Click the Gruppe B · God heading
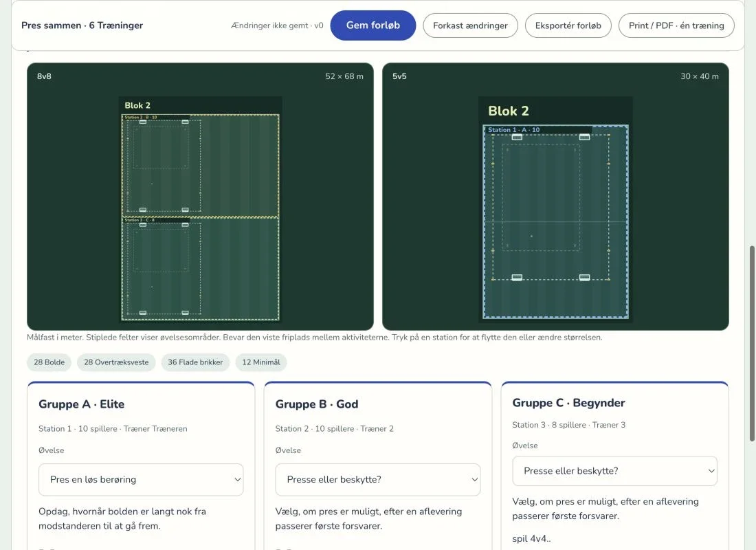 tap(317, 404)
